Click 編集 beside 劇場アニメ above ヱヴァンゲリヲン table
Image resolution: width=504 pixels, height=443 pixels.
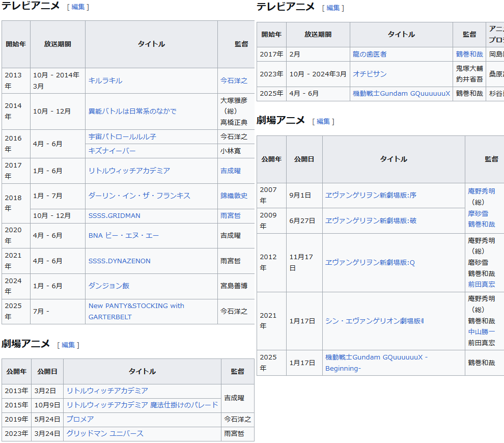tap(323, 122)
